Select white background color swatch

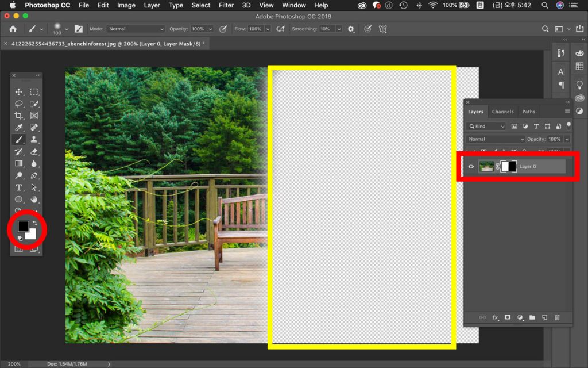[x=32, y=235]
